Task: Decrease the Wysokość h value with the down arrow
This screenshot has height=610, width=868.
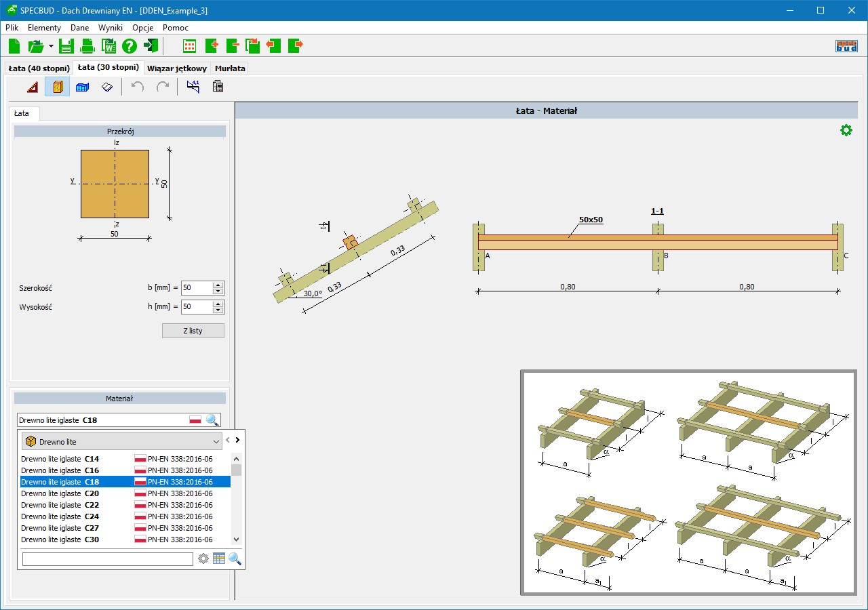Action: [218, 310]
